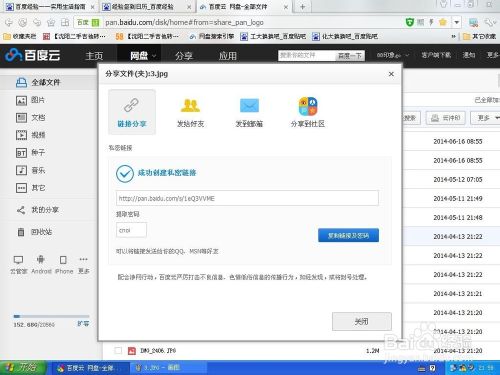This screenshot has width=500, height=375.
Task: Go to 分享 in top navigation
Action: click(x=184, y=56)
